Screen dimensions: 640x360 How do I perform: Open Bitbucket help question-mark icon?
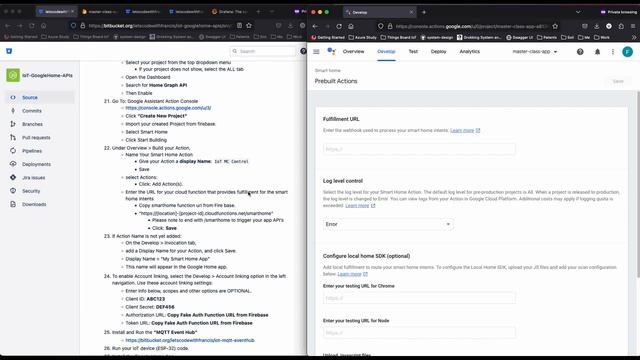[x=303, y=51]
